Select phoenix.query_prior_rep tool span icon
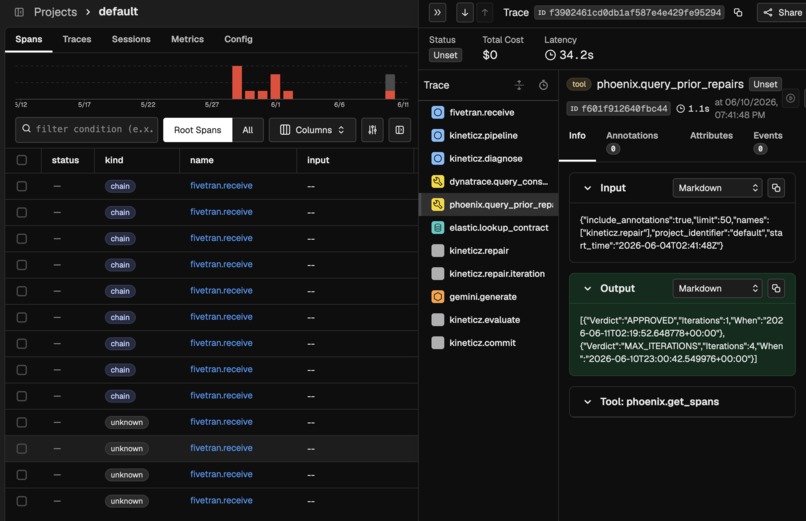This screenshot has height=521, width=806. pos(437,204)
